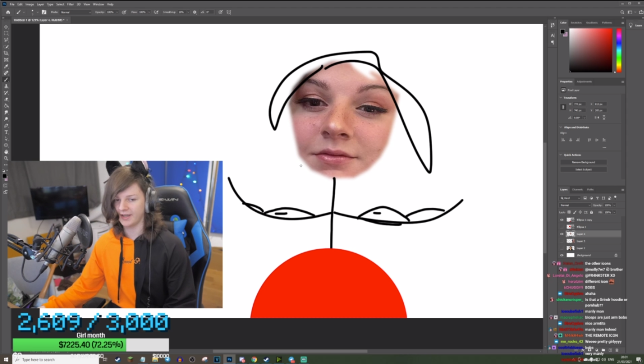This screenshot has height=364, width=644.
Task: Filter layers by pixel layer icon
Action: 586,198
